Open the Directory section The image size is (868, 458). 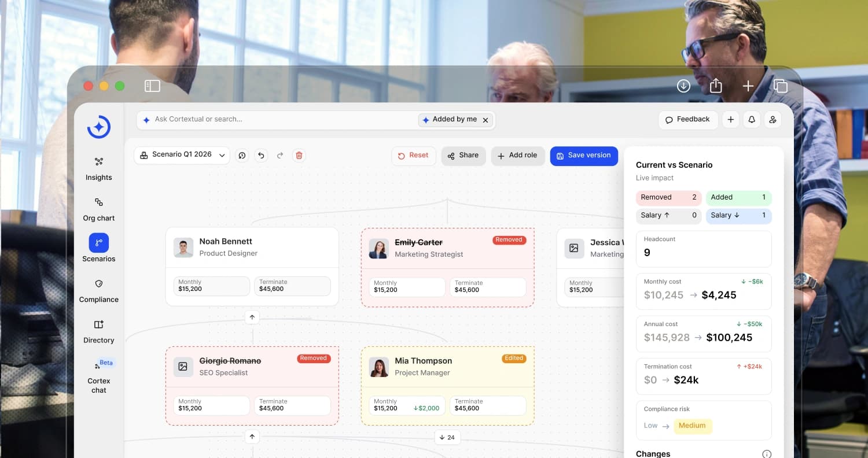[99, 331]
